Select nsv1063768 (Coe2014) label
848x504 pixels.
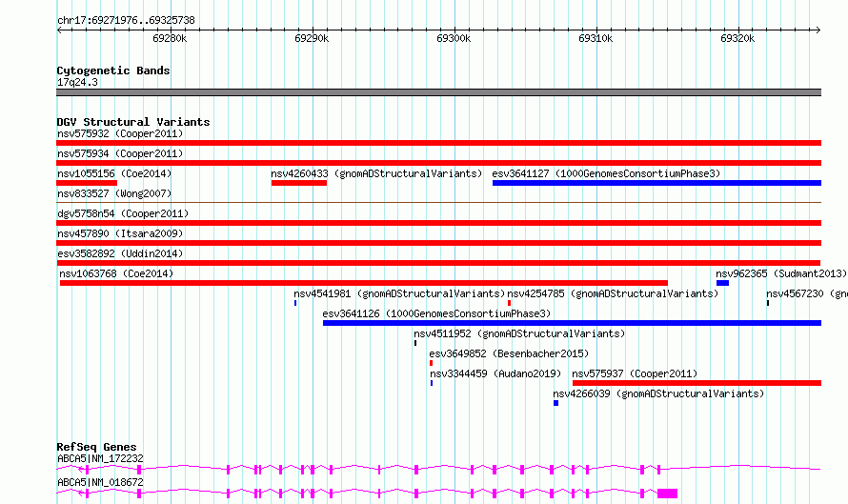click(x=116, y=273)
